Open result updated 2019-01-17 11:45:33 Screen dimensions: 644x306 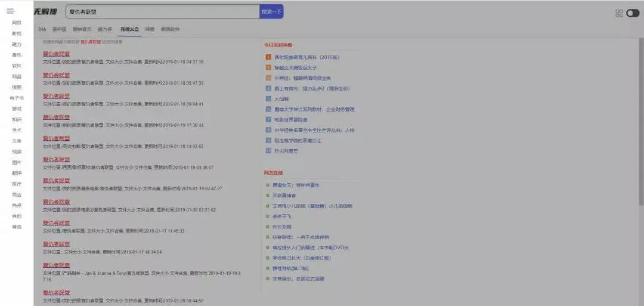[56, 222]
